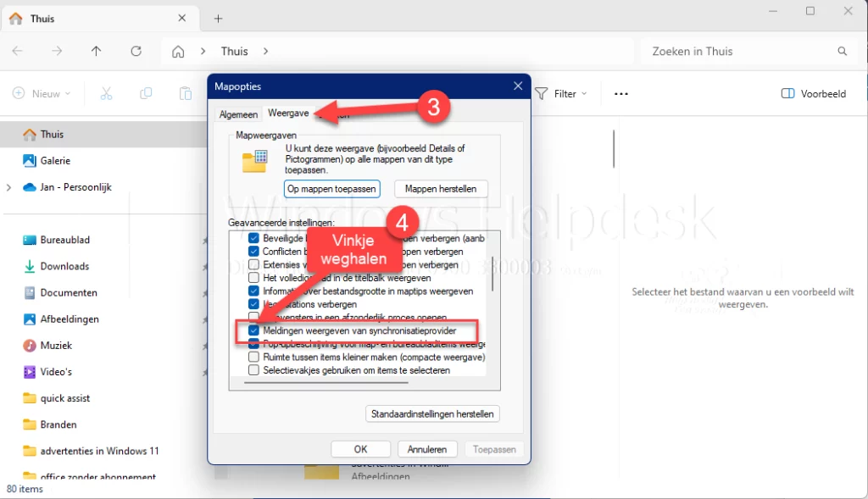Image resolution: width=868 pixels, height=499 pixels.
Task: Click chevron before Thuis in breadcrumb
Action: point(203,51)
